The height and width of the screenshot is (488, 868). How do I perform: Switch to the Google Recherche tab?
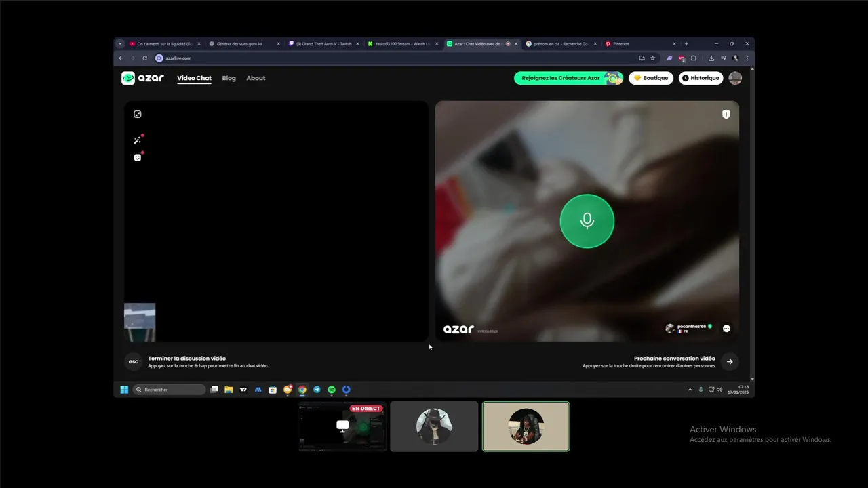(x=562, y=44)
